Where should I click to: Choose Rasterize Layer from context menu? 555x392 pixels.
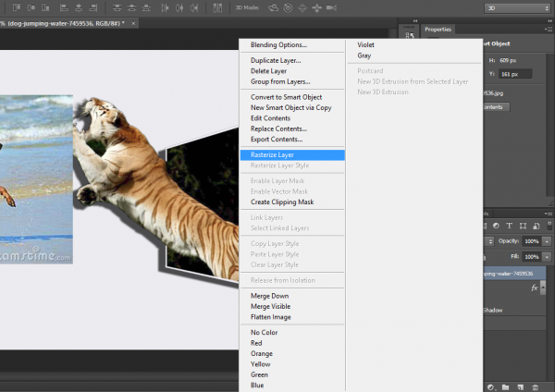coord(273,154)
